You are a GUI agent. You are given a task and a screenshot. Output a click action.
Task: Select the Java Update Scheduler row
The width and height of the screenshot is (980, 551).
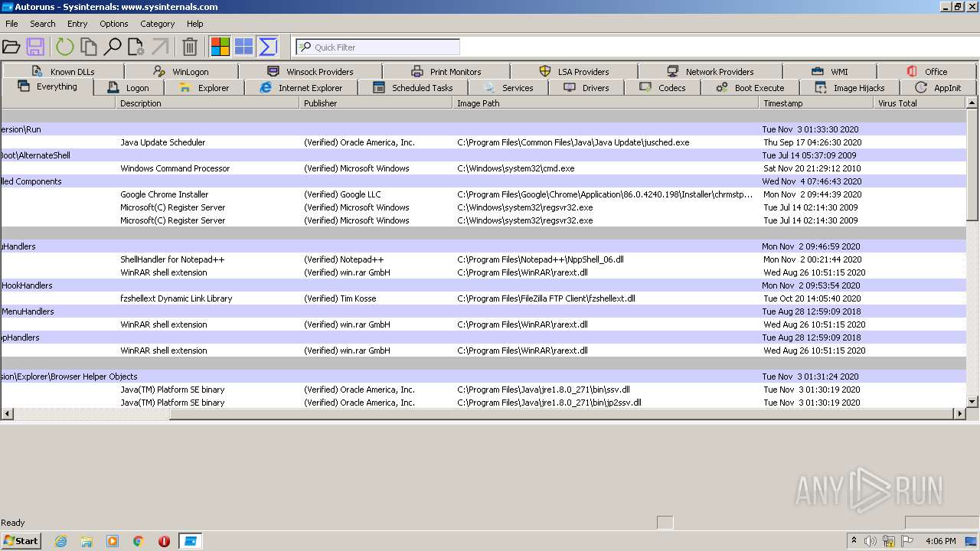[484, 142]
